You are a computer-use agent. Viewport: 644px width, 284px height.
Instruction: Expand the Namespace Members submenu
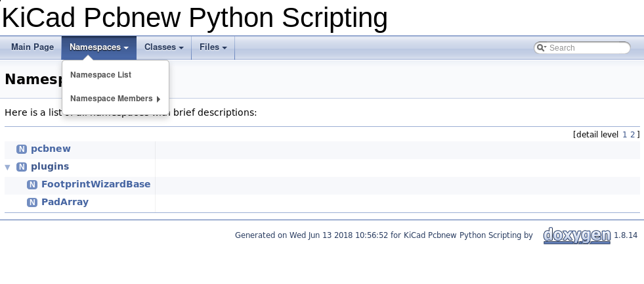[115, 99]
